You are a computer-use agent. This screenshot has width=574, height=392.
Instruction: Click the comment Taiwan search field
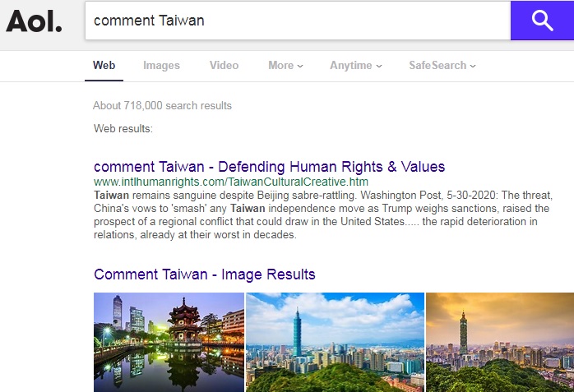coord(298,21)
